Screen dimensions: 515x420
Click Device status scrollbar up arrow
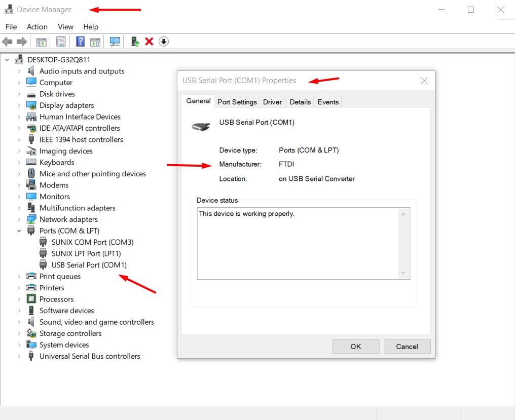pyautogui.click(x=403, y=214)
